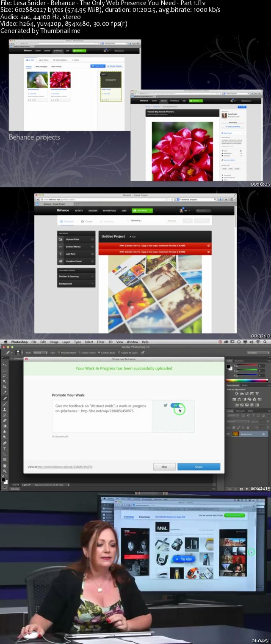The image size is (271, 644).
Task: Select the Zoom tool in Photoshop toolbar
Action: point(4,471)
